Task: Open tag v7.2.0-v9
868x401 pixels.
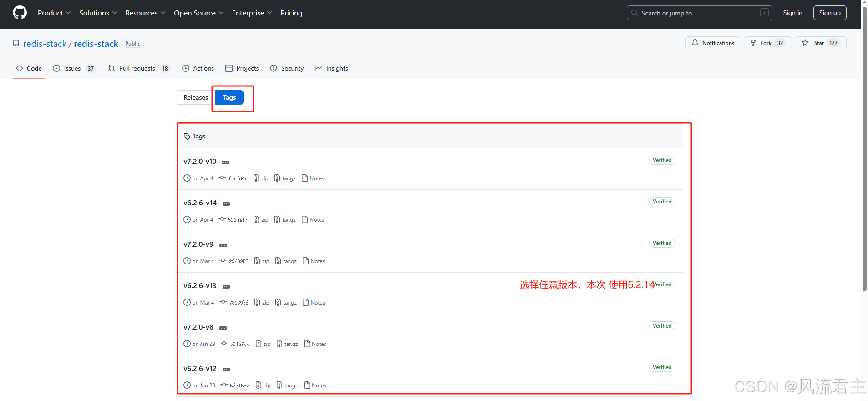Action: (x=198, y=244)
